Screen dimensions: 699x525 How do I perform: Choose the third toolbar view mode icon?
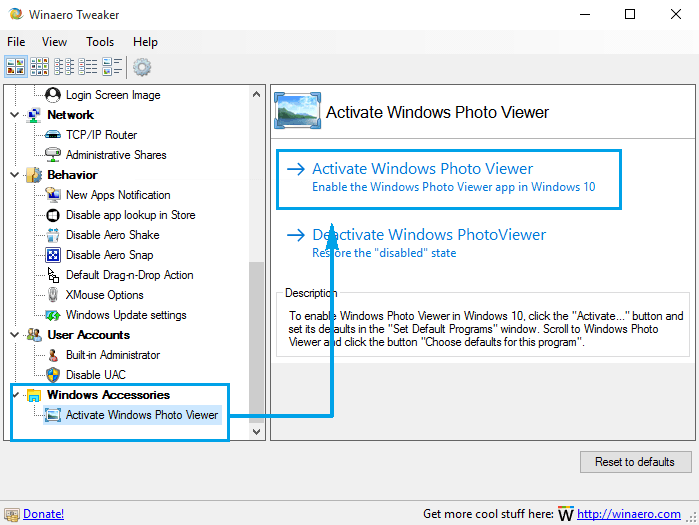[64, 67]
